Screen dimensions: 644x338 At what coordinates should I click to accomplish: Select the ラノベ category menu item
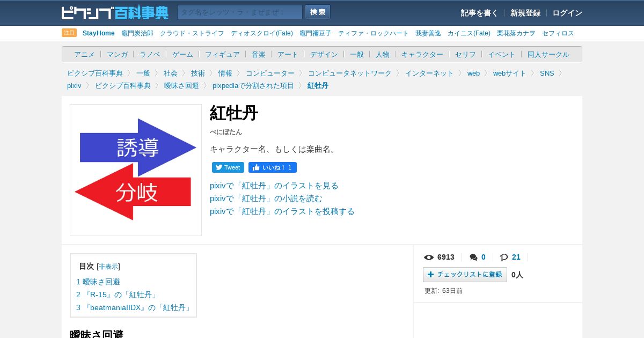pyautogui.click(x=150, y=54)
